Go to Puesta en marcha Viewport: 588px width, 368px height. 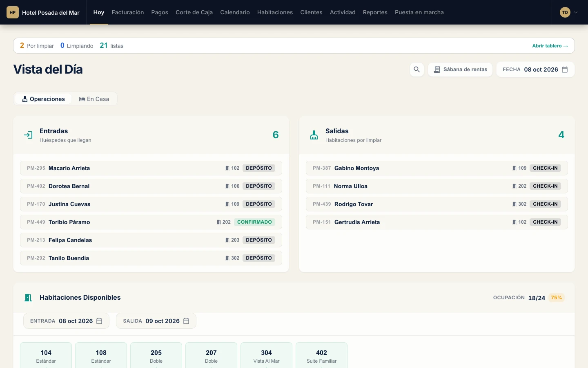[x=419, y=12]
